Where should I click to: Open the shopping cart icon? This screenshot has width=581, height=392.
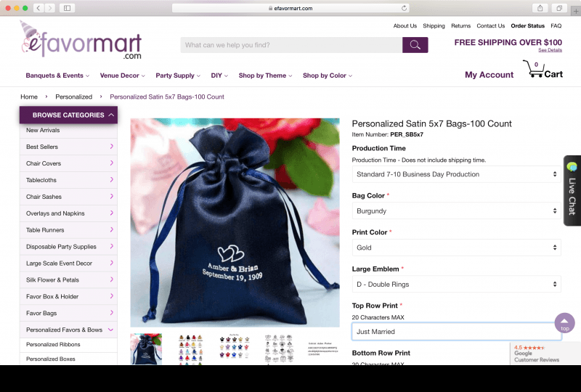pos(534,69)
